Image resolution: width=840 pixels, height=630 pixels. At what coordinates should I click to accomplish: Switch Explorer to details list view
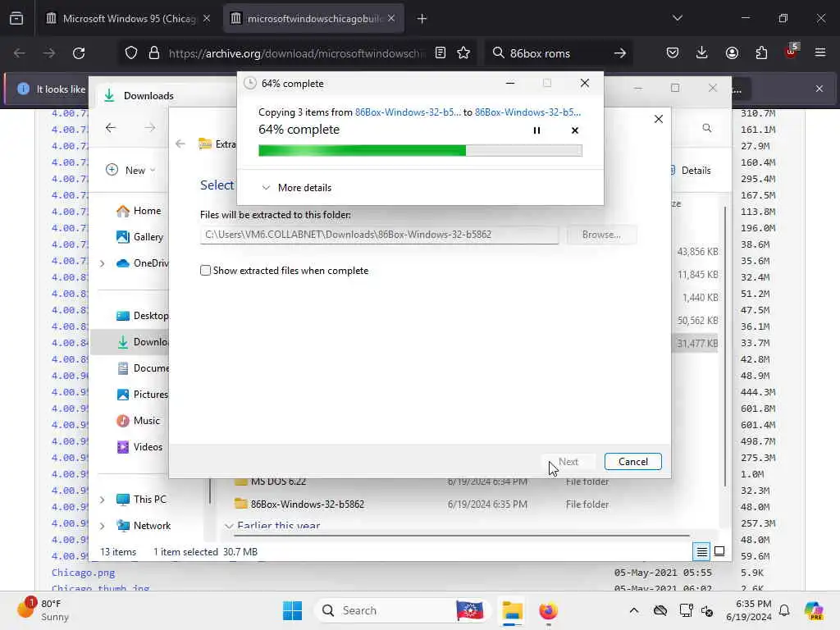(x=701, y=551)
